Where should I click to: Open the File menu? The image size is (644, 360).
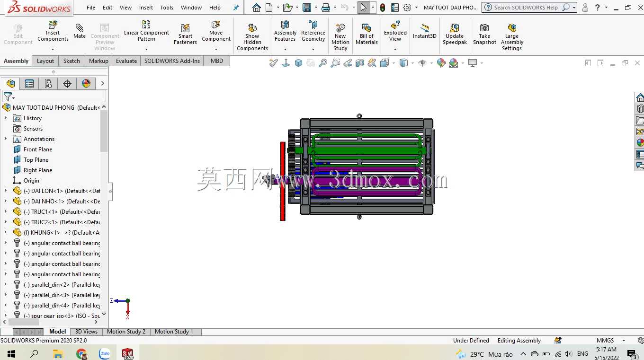(x=91, y=8)
